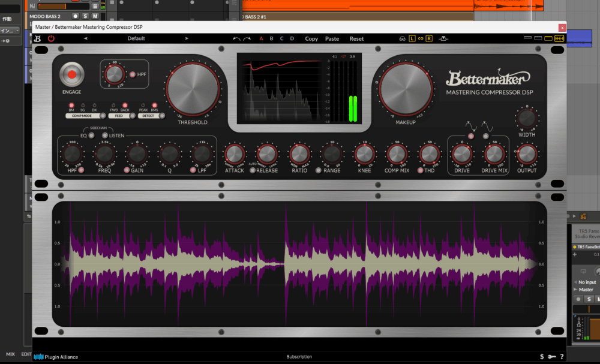Click the channel link chain icon
Image resolution: width=600 pixels, height=364 pixels.
[x=421, y=38]
